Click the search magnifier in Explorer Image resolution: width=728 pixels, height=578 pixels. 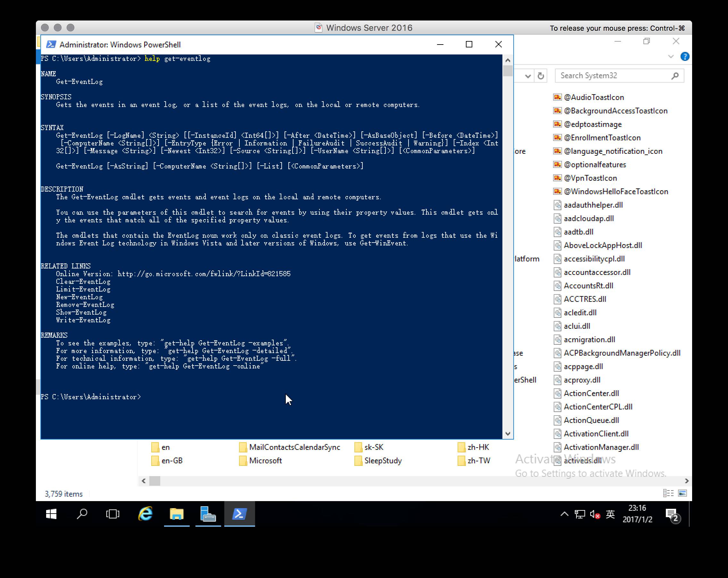pyautogui.click(x=675, y=76)
